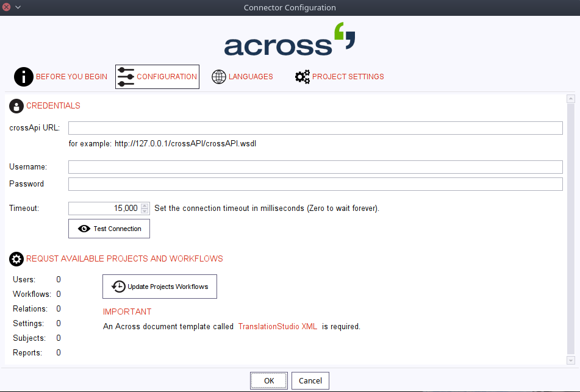Screen dimensions: 580x392
Task: Confirm with the OK button
Action: 269,380
